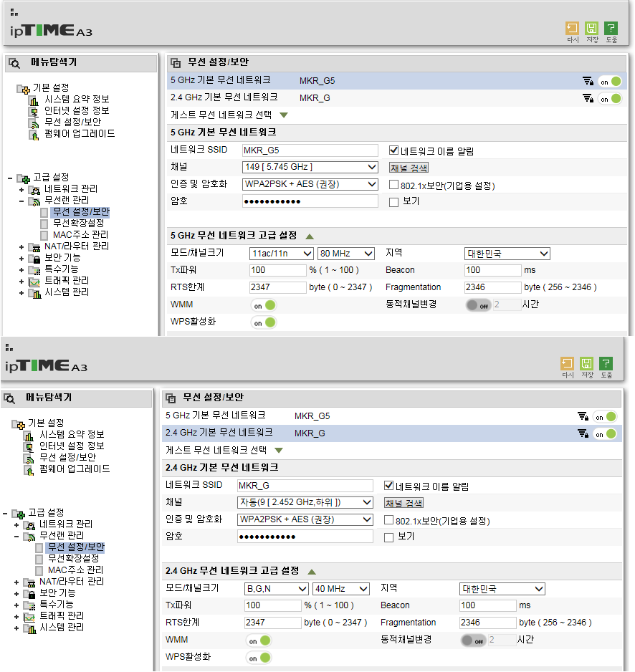Click the 암호 password field in the 5 GHz section

[x=310, y=201]
